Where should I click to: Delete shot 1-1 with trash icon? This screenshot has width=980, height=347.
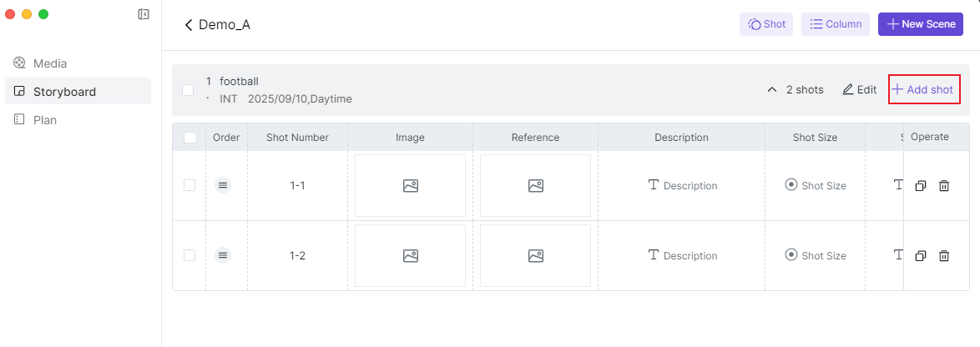click(x=944, y=186)
